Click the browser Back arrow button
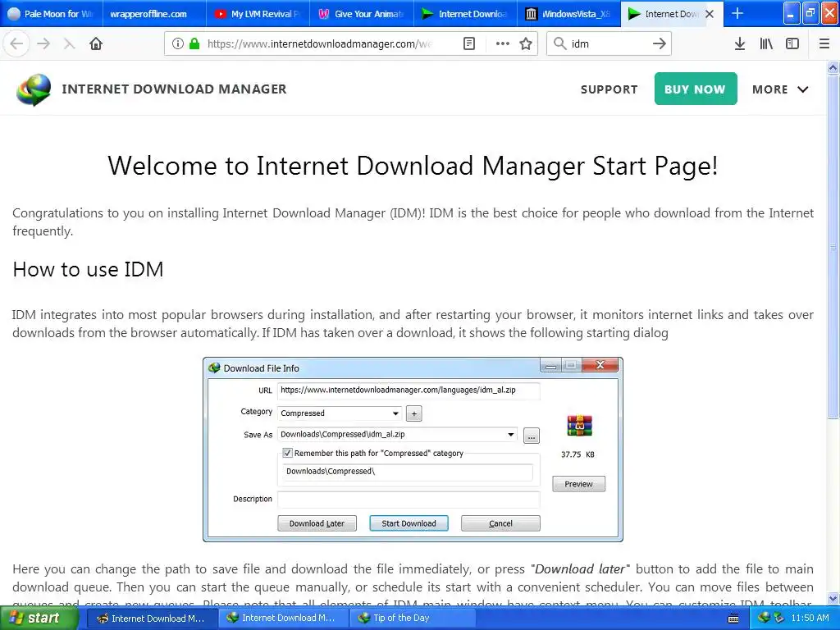This screenshot has width=840, height=630. tap(16, 43)
